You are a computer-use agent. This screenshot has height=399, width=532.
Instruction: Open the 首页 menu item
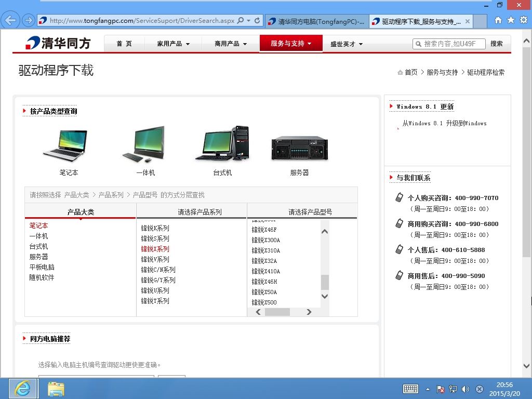pos(124,44)
